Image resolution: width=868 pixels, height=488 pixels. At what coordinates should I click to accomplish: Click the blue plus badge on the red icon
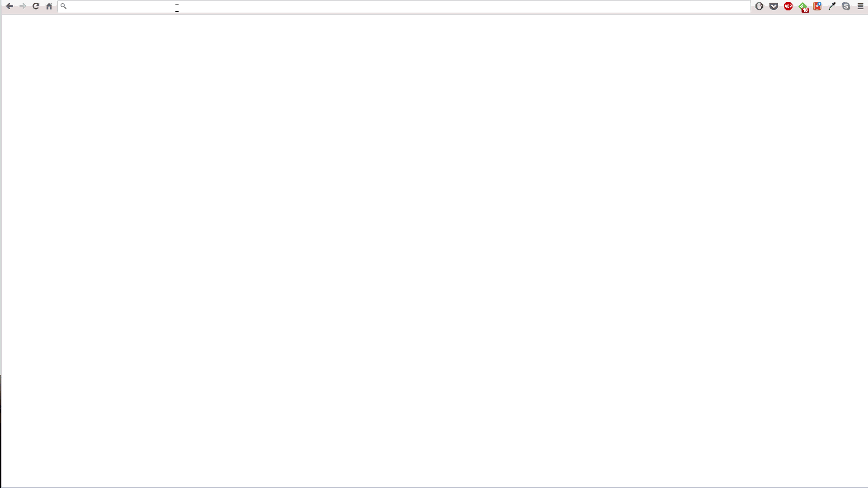tap(819, 4)
